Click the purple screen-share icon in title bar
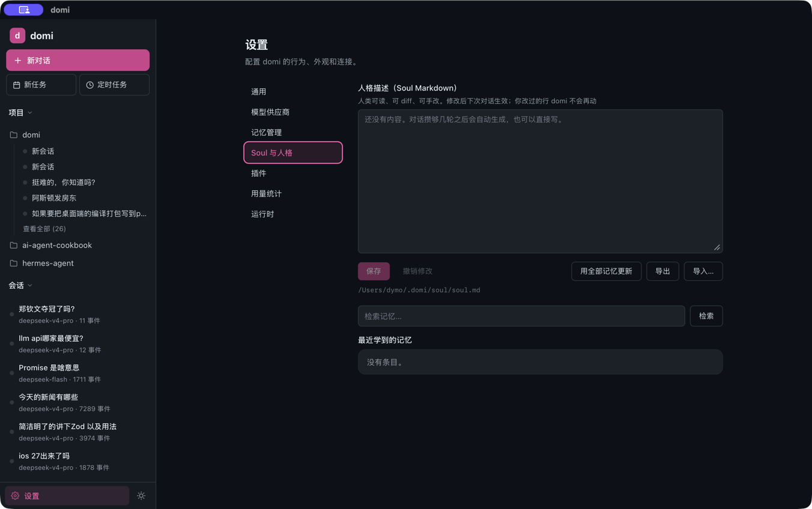Screen dimensions: 812x509 [24, 10]
